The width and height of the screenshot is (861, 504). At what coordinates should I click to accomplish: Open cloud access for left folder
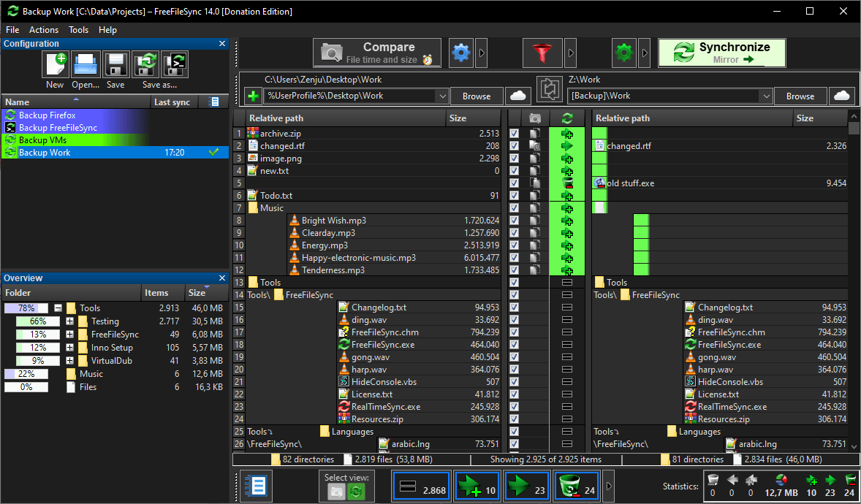(517, 96)
